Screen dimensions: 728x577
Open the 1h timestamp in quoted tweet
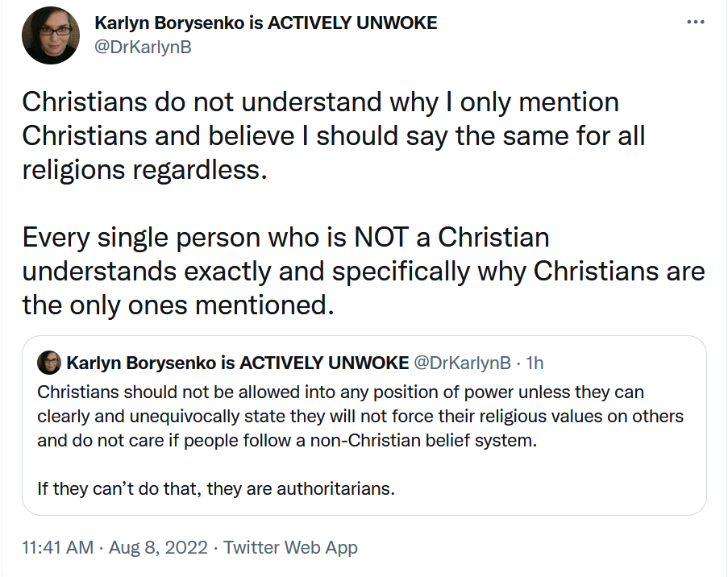(535, 363)
